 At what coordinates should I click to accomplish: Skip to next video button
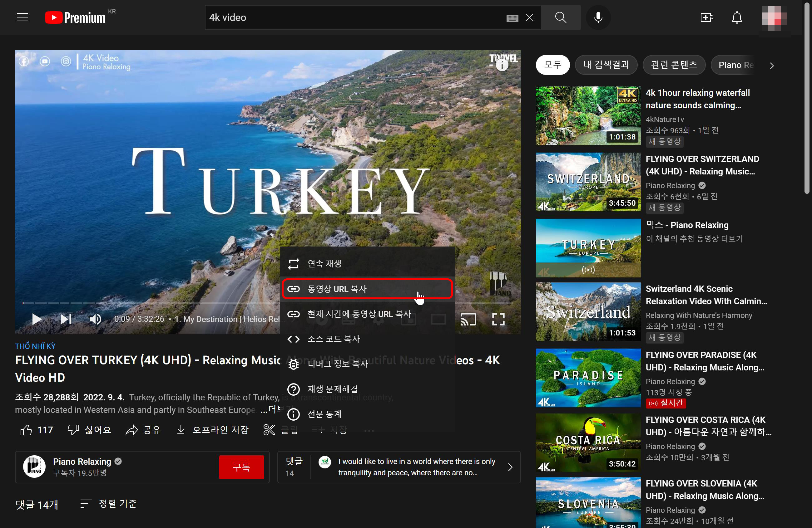click(x=66, y=319)
